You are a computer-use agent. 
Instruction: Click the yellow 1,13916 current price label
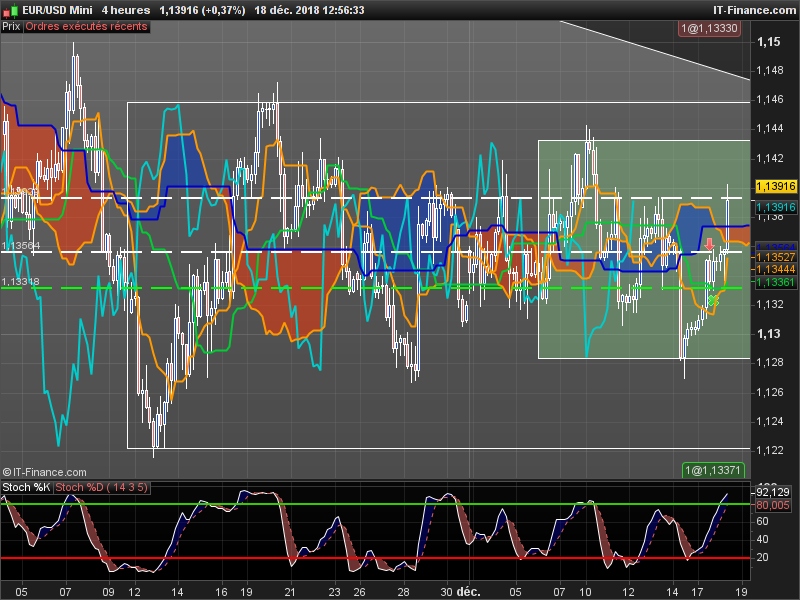(775, 186)
